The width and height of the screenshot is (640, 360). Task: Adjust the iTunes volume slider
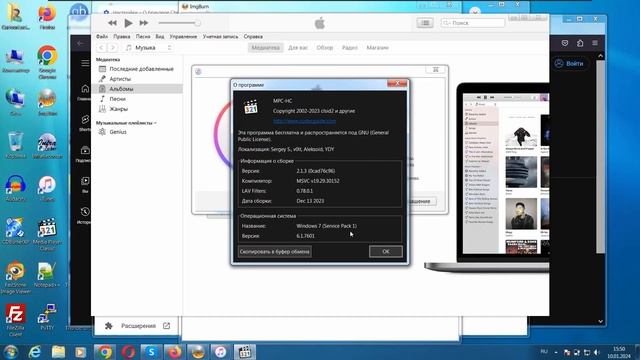click(179, 23)
